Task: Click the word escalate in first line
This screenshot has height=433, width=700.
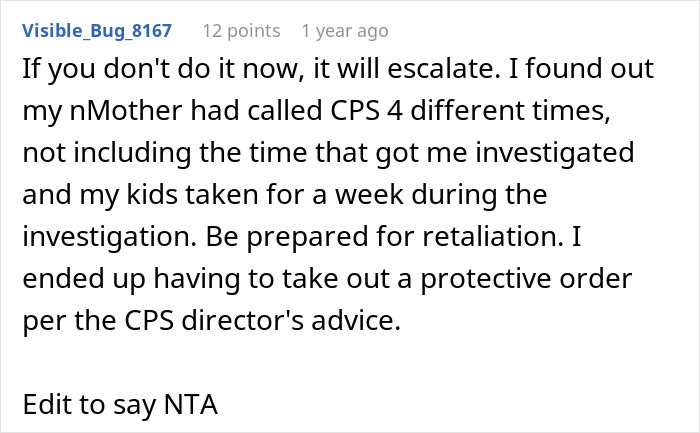Action: click(x=444, y=69)
